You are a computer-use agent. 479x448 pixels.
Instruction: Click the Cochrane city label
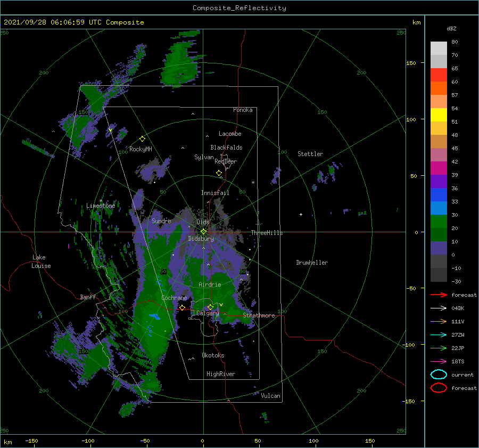tap(174, 298)
